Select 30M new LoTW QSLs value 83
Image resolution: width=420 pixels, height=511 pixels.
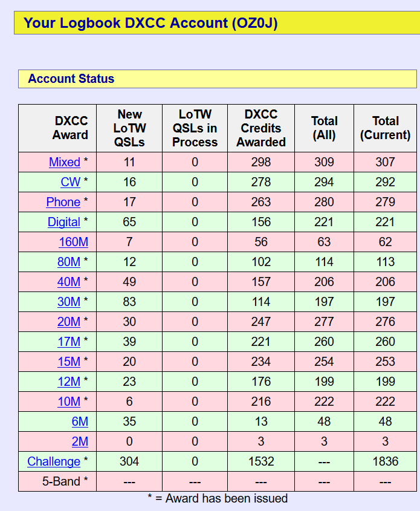click(129, 302)
